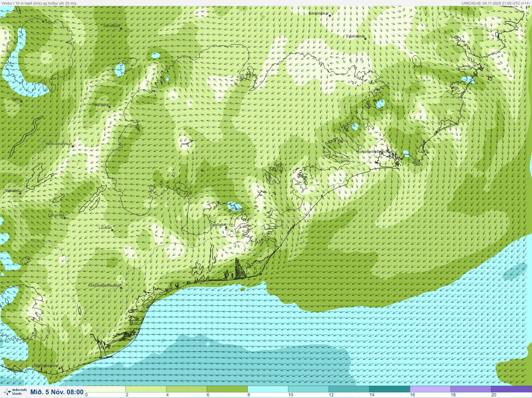Click the legend value '20' tick label
This screenshot has width=532, height=398.
pos(493,395)
